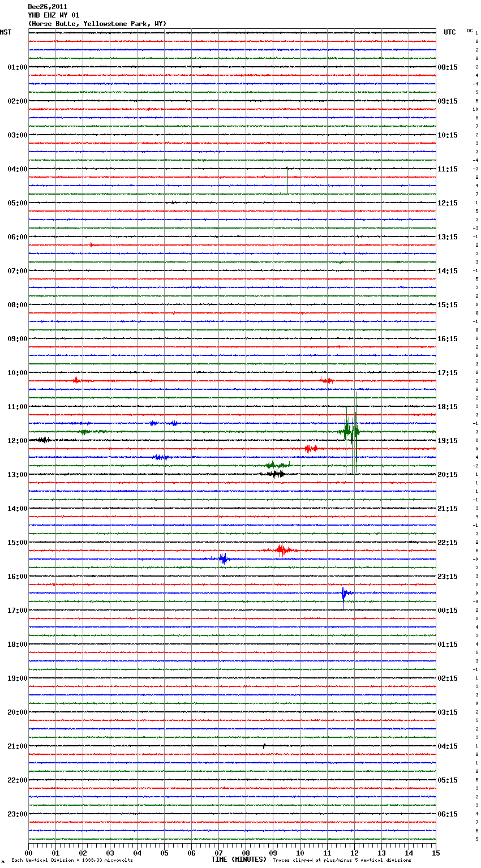Select the "08:00" MST hour label

tap(18, 305)
